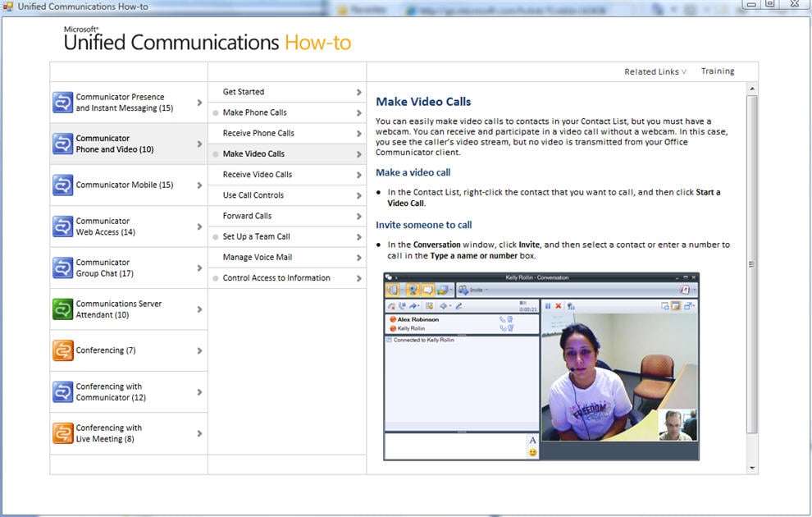Open the Set Up a Team Call topic
812x517 pixels.
click(x=256, y=236)
